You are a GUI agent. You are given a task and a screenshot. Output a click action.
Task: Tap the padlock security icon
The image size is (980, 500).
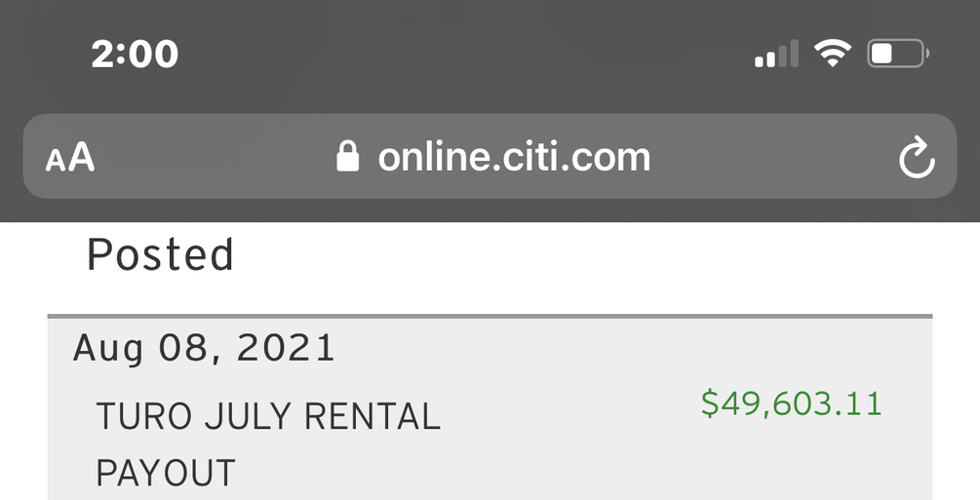point(348,156)
